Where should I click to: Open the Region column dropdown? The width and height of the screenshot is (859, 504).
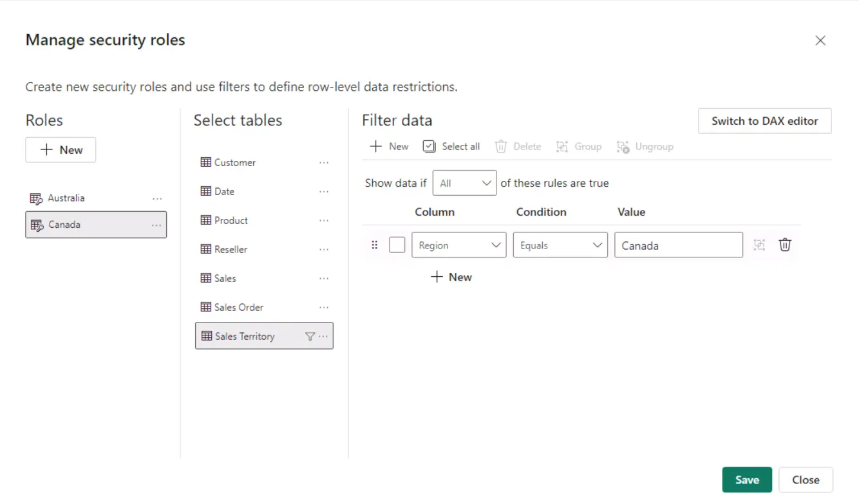tap(458, 245)
